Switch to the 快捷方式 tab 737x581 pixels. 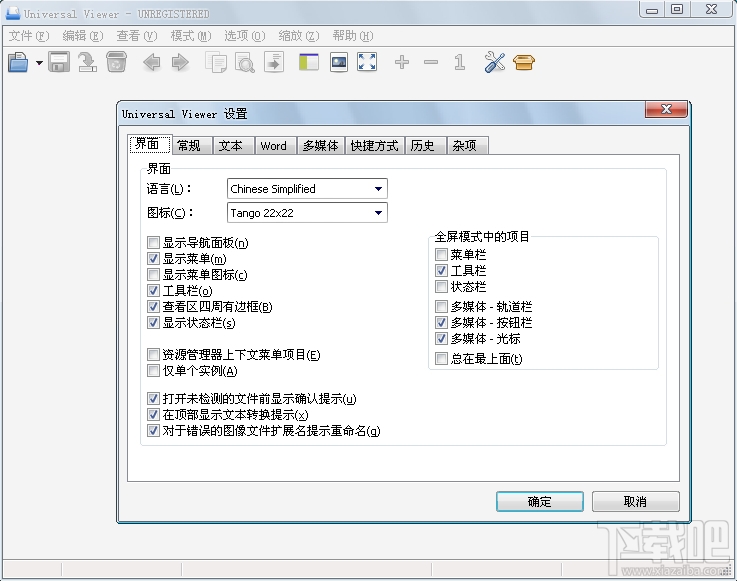[375, 146]
